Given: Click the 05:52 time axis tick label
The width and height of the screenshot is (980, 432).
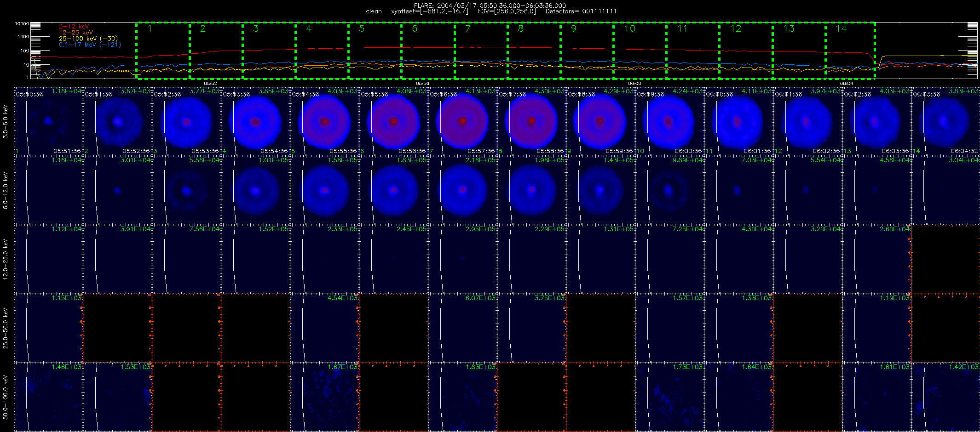Looking at the screenshot, I should pyautogui.click(x=210, y=84).
